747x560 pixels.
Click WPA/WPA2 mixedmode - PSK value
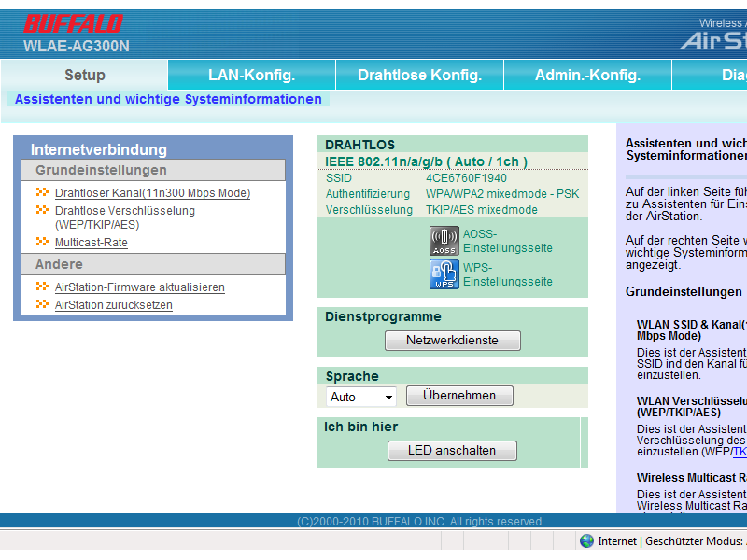point(502,194)
